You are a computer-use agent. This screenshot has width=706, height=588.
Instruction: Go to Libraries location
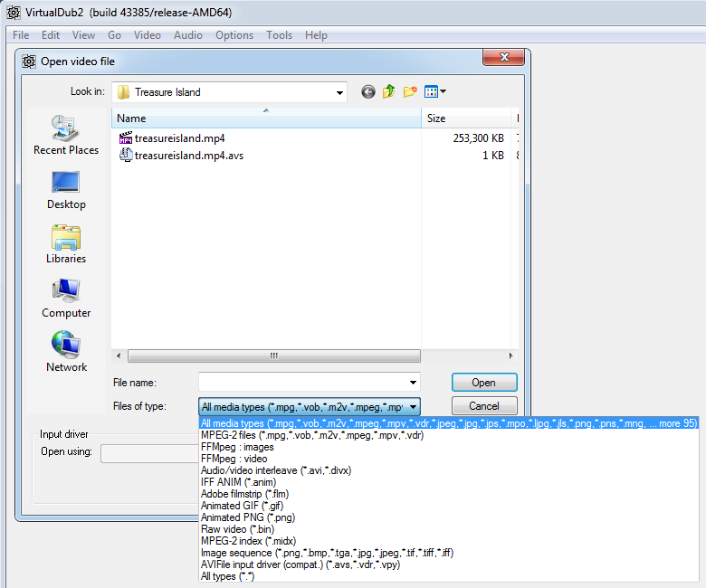click(66, 244)
